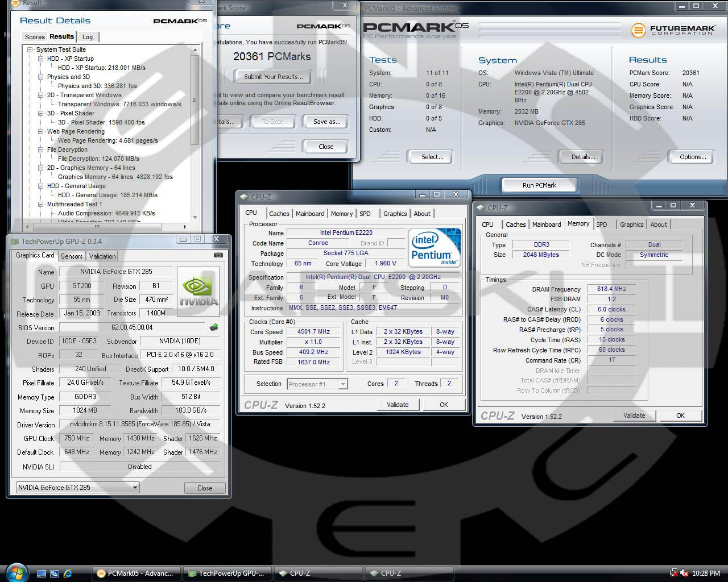Click the Intel Pentium inside logo
The height and width of the screenshot is (582, 728).
coord(435,247)
